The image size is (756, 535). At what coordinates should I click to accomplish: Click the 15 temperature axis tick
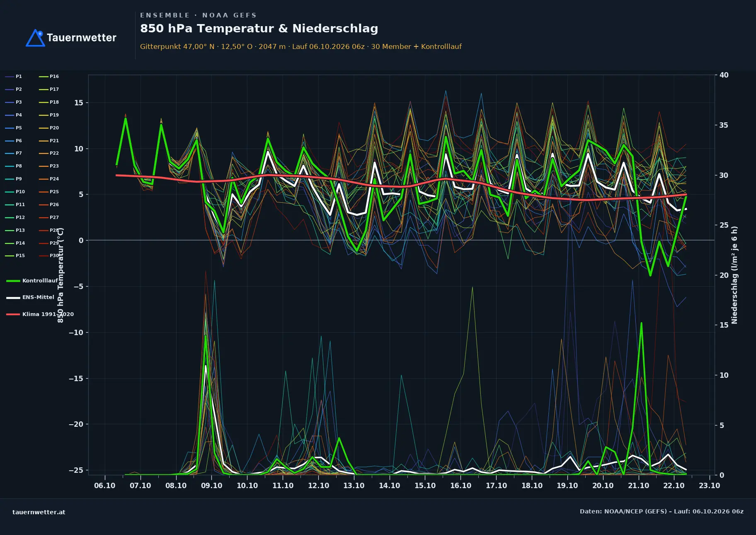[79, 103]
